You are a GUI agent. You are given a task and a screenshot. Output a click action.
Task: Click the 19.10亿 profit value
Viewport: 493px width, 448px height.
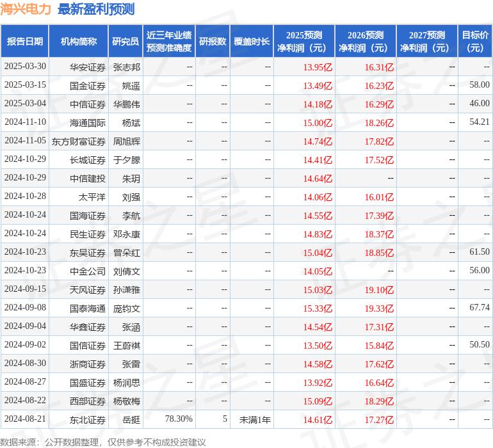tap(379, 290)
